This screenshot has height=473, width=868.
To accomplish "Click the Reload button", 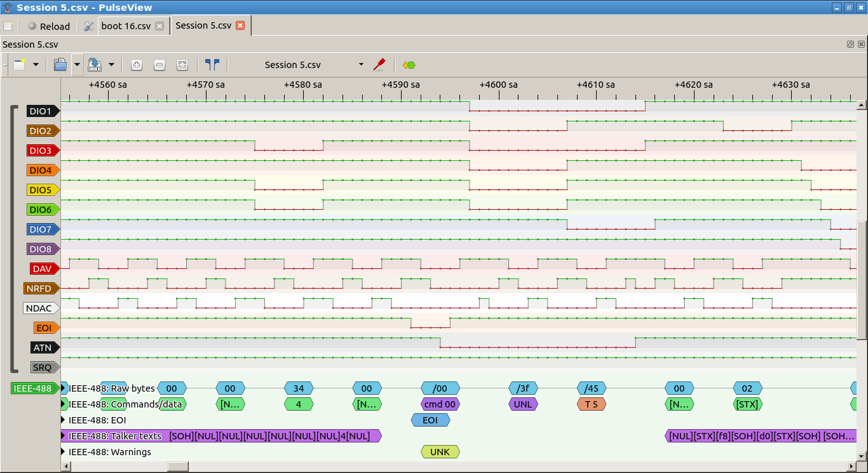I will pyautogui.click(x=49, y=26).
